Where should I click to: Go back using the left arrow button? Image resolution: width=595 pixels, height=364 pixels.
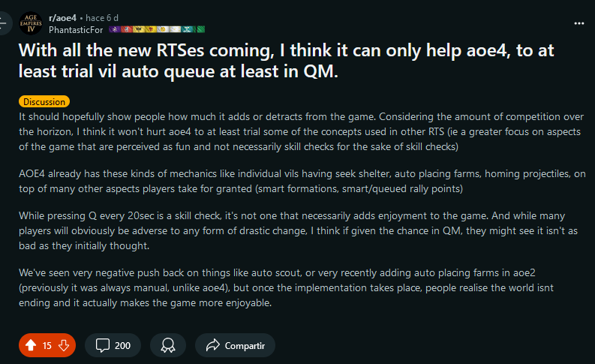tap(3, 23)
